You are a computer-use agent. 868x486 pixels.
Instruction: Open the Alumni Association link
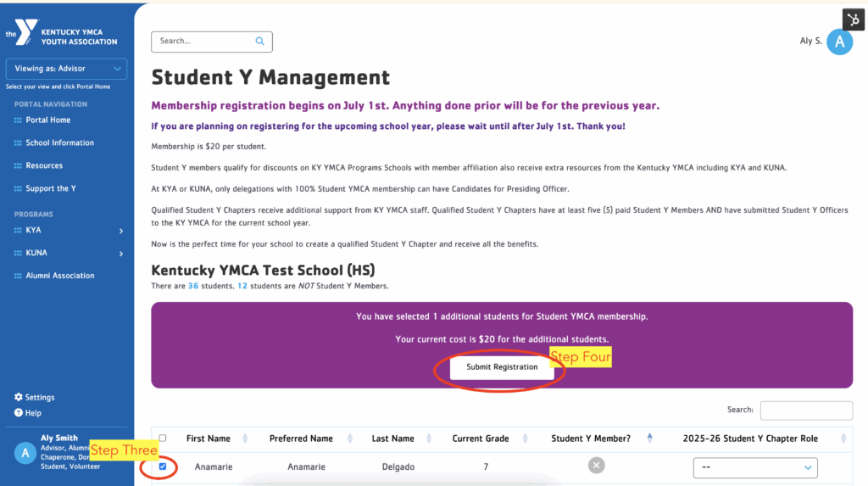tap(59, 276)
